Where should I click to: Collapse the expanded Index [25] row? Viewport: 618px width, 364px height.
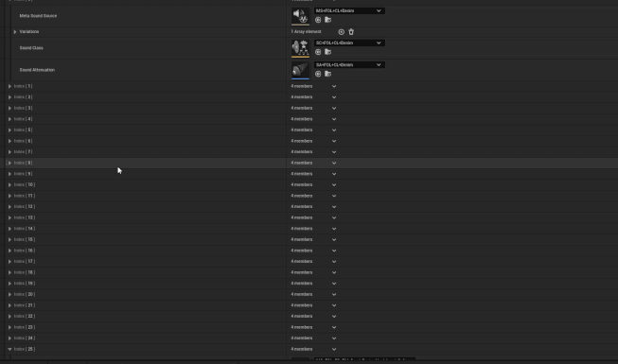pyautogui.click(x=9, y=349)
